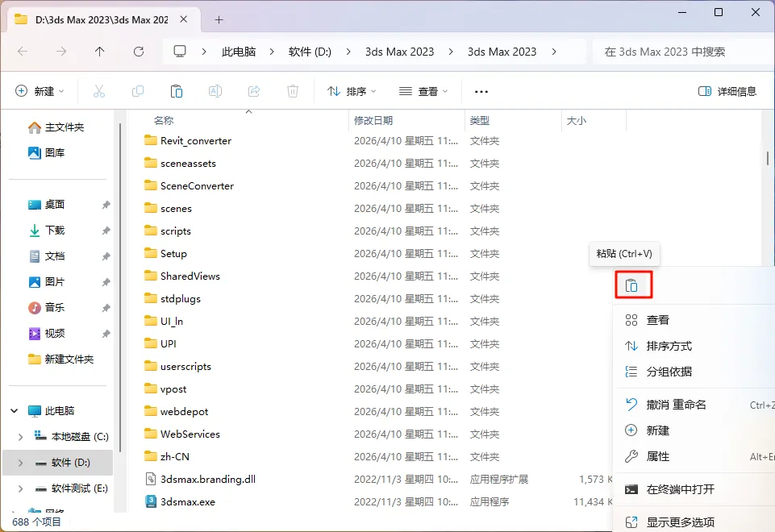Open 视频 quick access folder
775x532 pixels.
point(47,334)
